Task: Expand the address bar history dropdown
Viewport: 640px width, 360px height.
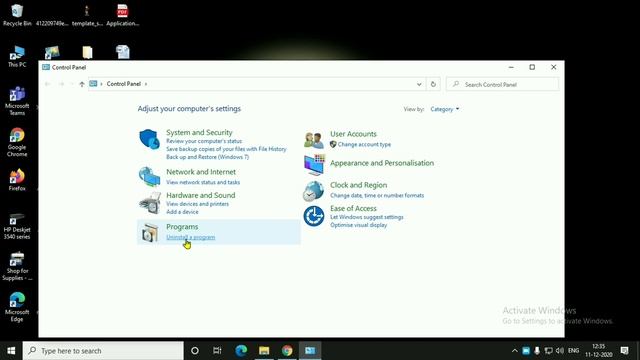Action: [x=419, y=84]
